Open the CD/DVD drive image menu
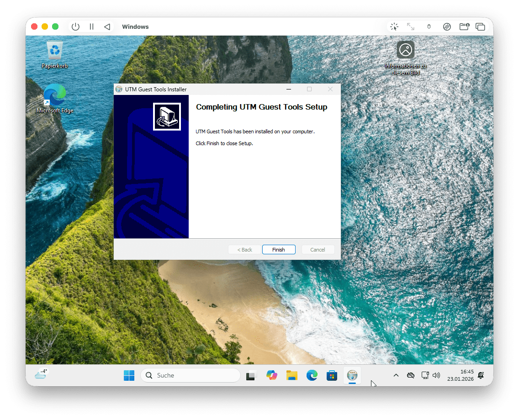519x420 pixels. 447,26
